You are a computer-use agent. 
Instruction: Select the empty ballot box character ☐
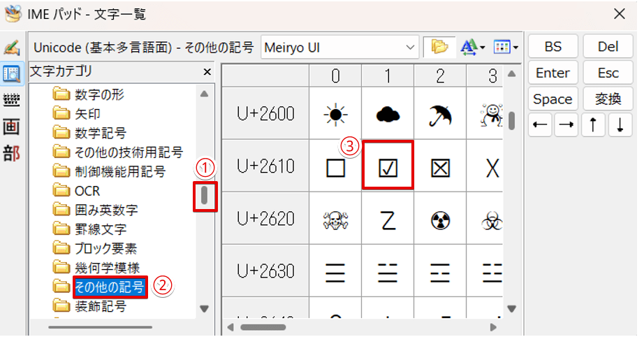(x=335, y=166)
